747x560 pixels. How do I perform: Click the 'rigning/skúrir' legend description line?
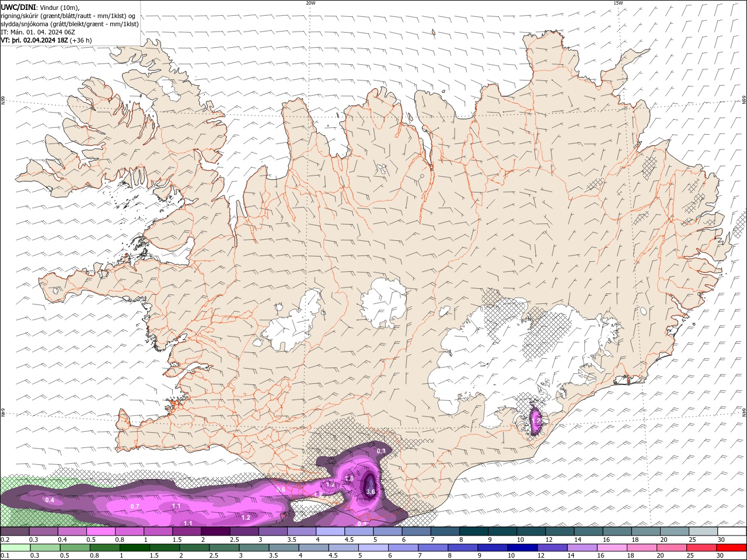(x=69, y=16)
